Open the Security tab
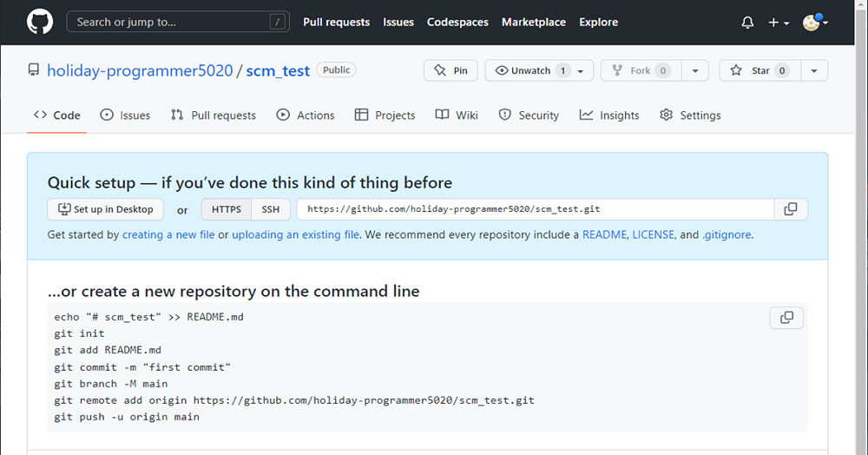 [x=529, y=115]
